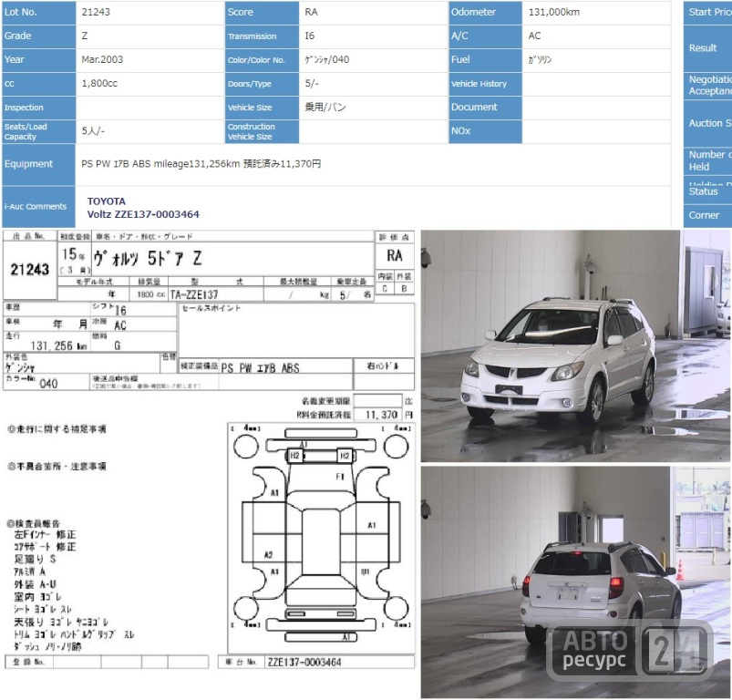
Task: Click the Document label cell
Action: point(485,108)
